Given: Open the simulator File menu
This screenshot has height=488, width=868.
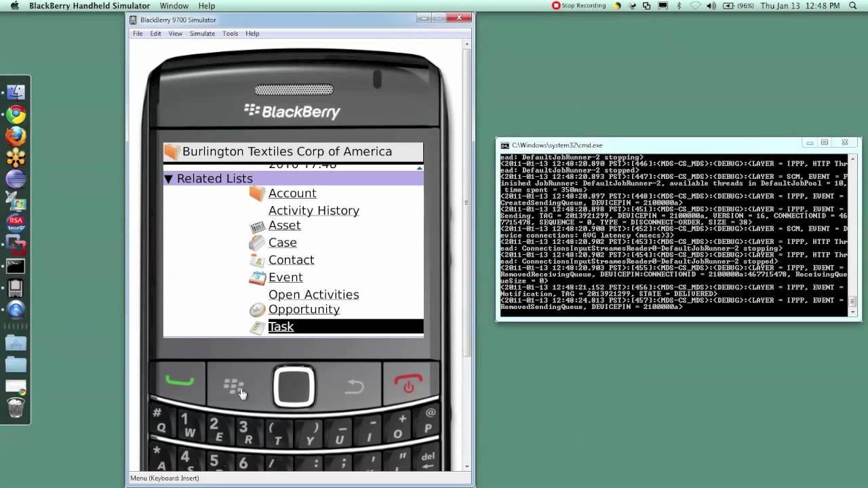Looking at the screenshot, I should [x=138, y=33].
